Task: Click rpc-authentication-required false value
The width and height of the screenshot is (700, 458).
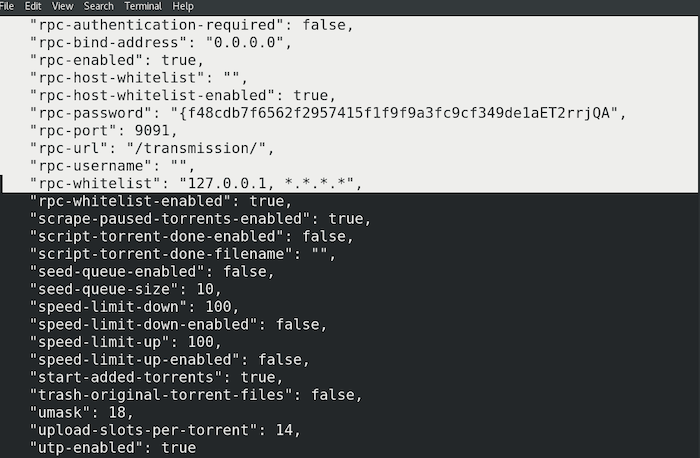Action: click(x=324, y=25)
